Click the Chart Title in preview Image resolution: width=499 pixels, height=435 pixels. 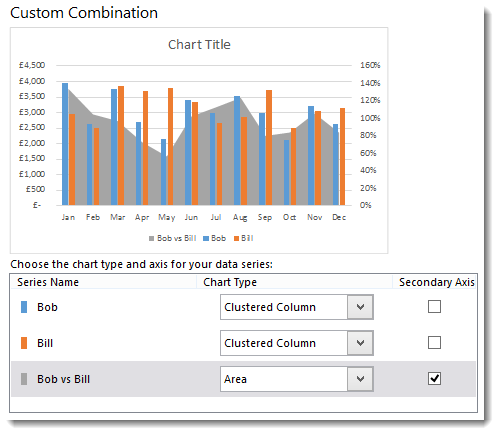[199, 45]
